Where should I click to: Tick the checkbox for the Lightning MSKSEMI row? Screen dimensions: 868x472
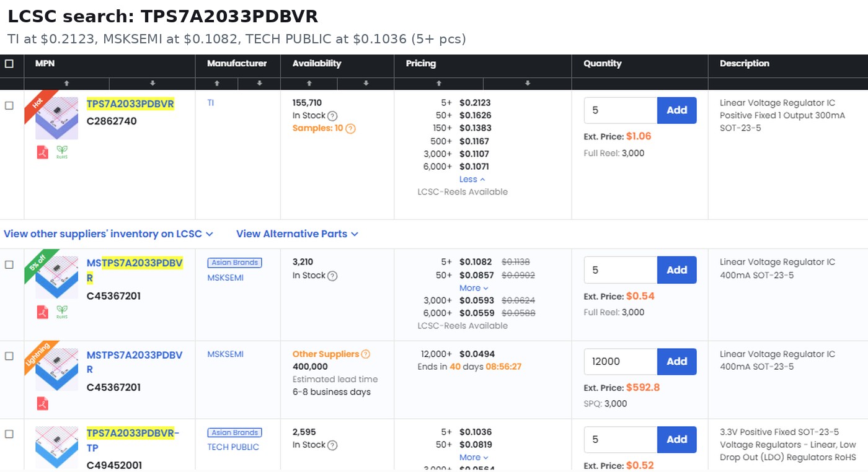coord(9,356)
